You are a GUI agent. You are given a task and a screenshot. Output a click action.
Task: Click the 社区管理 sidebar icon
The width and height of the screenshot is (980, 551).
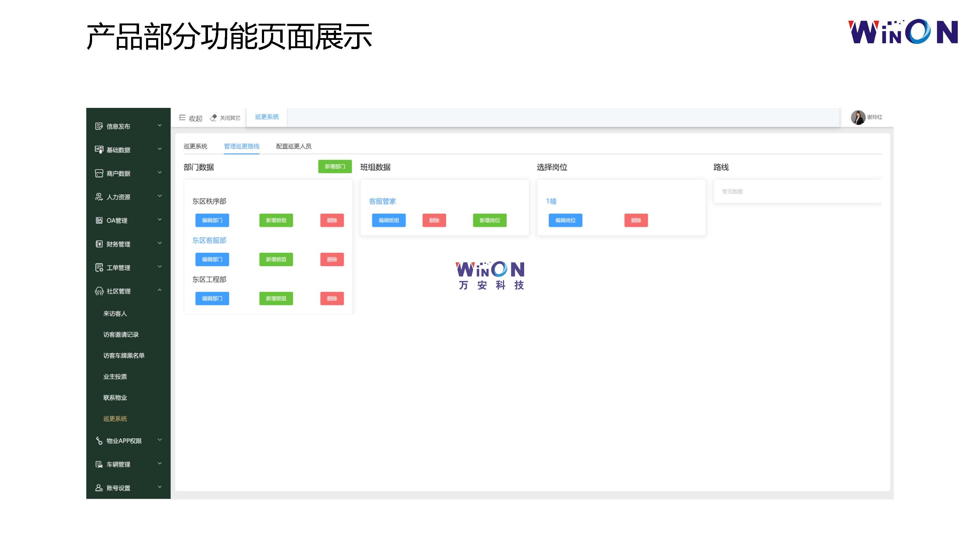tap(99, 291)
